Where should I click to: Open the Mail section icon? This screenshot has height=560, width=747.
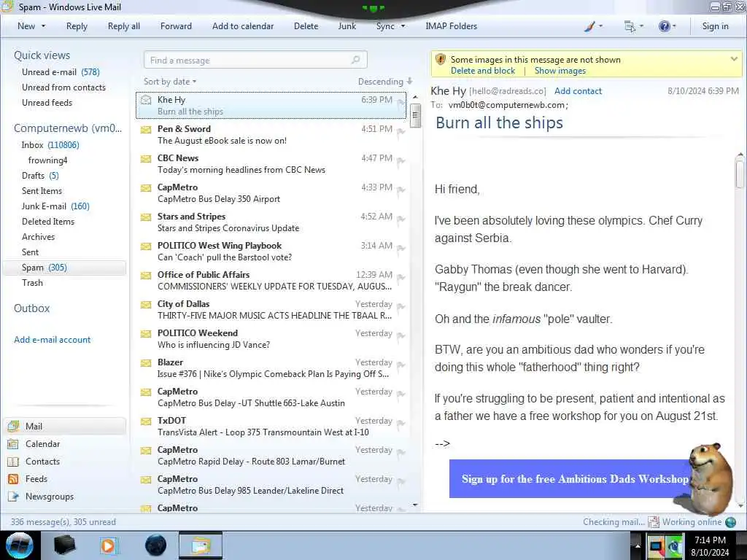point(13,426)
